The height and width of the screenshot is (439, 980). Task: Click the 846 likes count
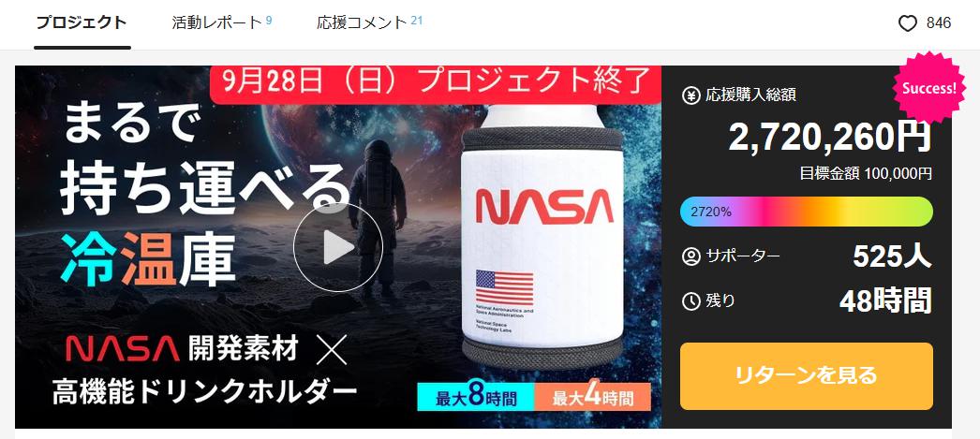pos(939,23)
